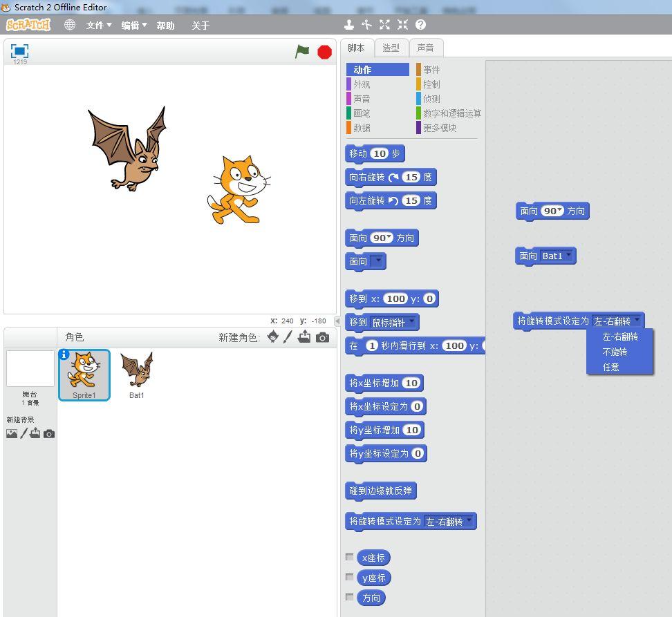Open empty 面向 target dropdown in palette
The height and width of the screenshot is (617, 672).
point(377,260)
